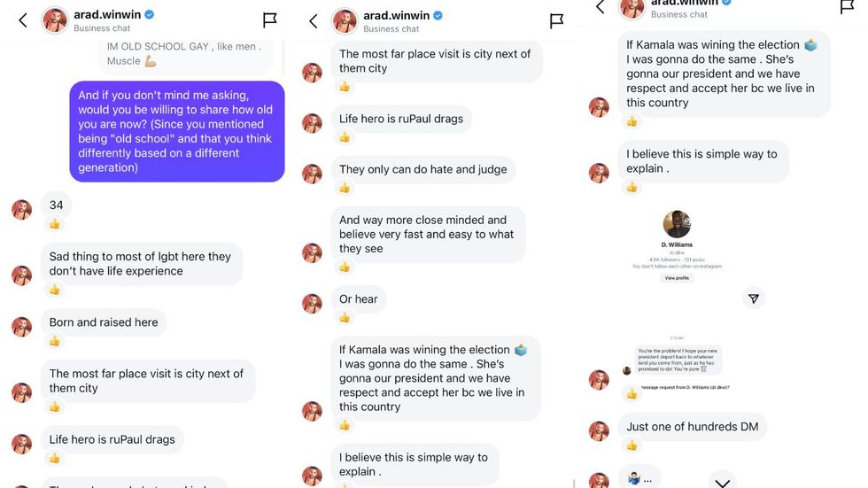Toggle the thumbs-up under "They only can do hate and judge"
The height and width of the screenshot is (488, 868).
click(x=345, y=188)
